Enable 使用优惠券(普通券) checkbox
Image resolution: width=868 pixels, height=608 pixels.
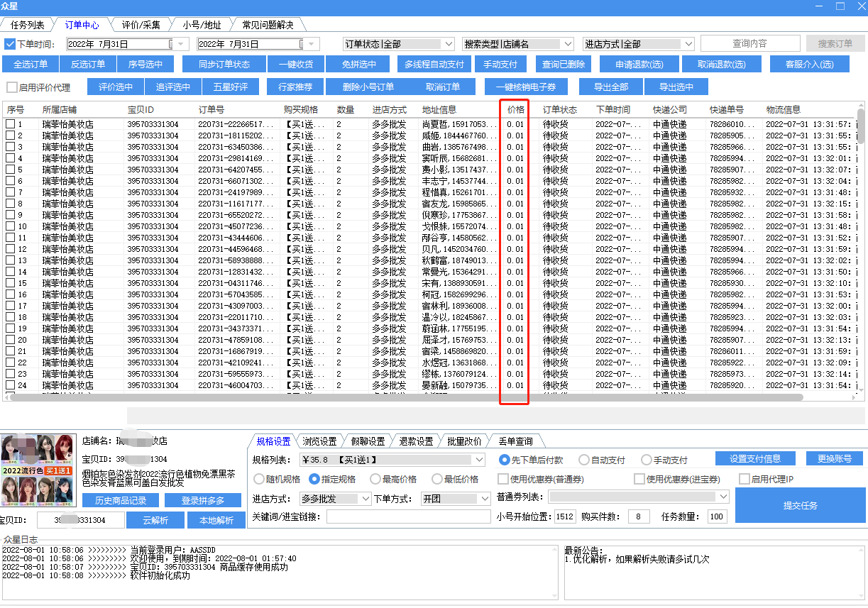coord(503,479)
